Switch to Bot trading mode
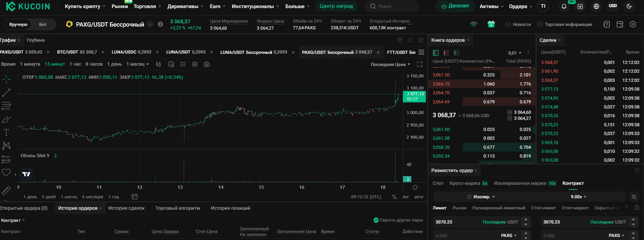 (43, 25)
